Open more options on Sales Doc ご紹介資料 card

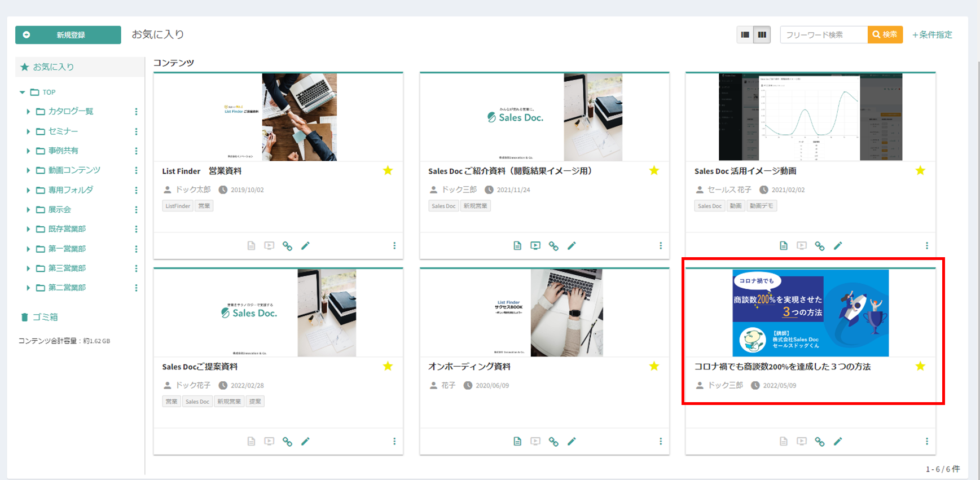(661, 246)
